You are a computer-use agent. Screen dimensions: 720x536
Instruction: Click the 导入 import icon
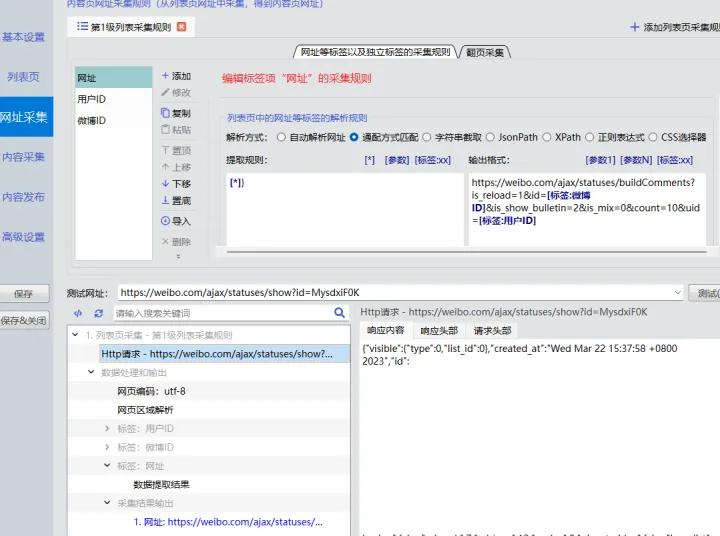click(x=165, y=221)
